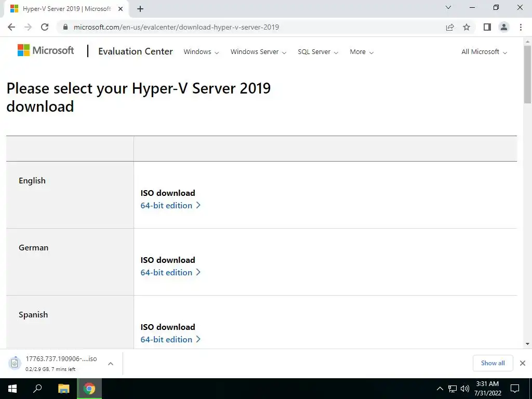Click the scrollbar down arrow

[528, 344]
